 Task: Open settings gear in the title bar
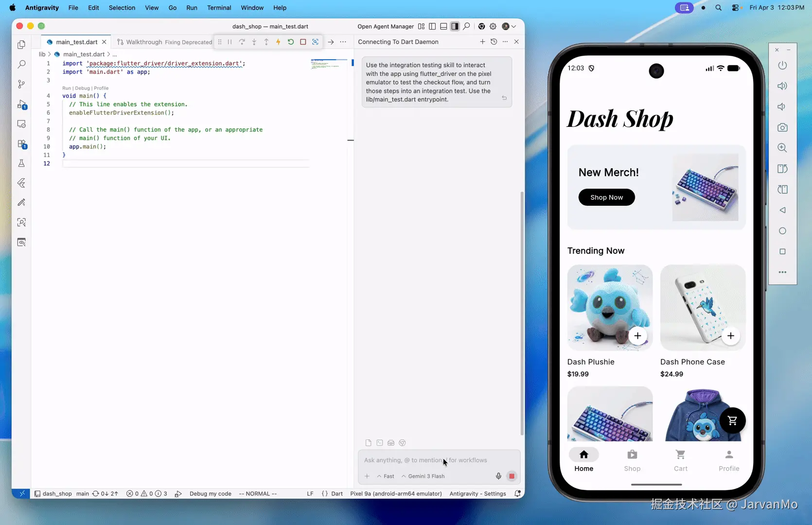point(493,26)
